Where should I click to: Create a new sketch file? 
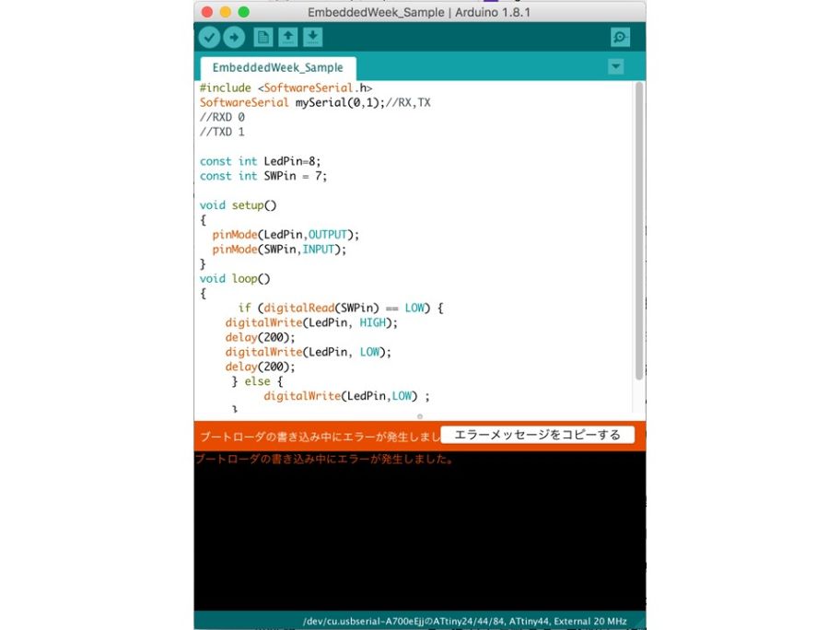pyautogui.click(x=263, y=38)
